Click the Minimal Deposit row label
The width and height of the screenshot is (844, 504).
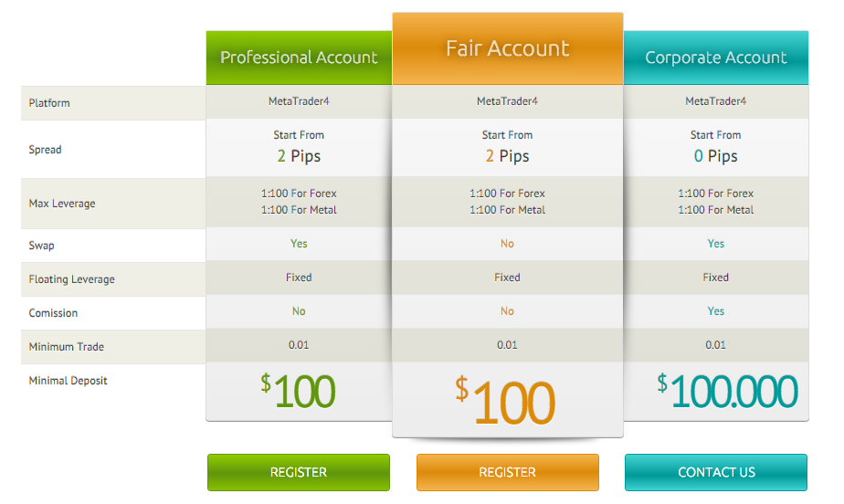pyautogui.click(x=68, y=381)
